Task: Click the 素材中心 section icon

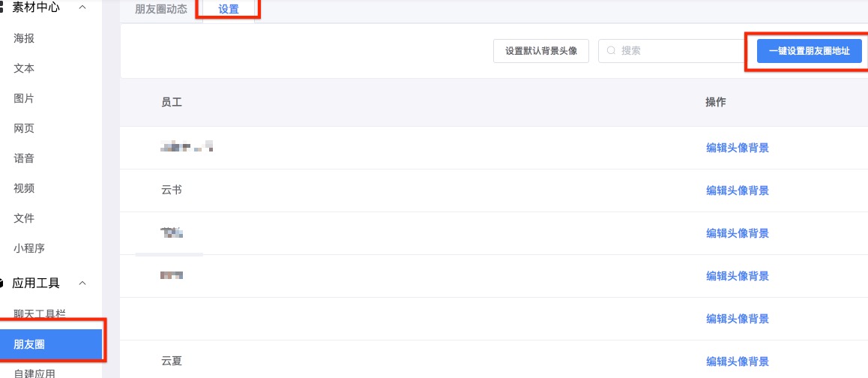Action: tap(2, 7)
